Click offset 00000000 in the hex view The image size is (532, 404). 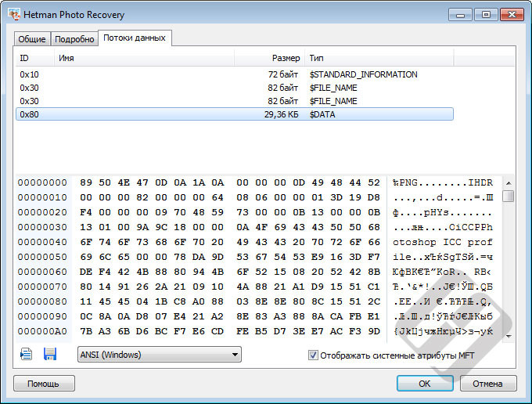pyautogui.click(x=42, y=182)
